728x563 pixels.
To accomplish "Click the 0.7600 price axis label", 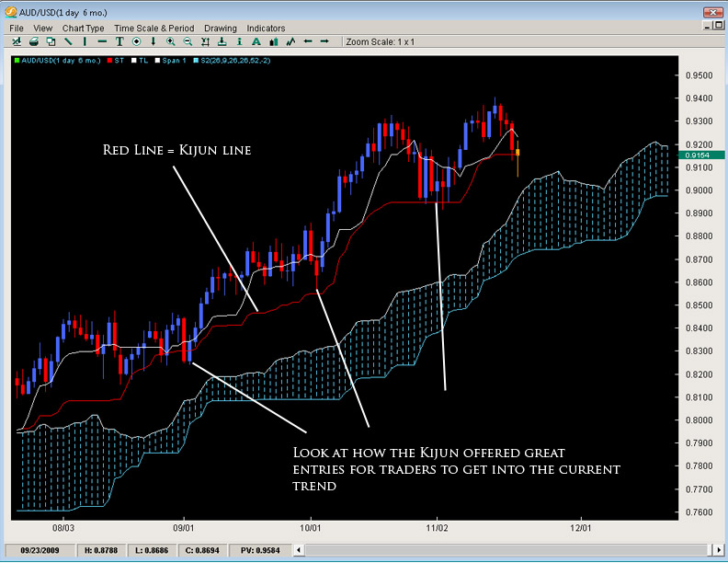I will [699, 511].
